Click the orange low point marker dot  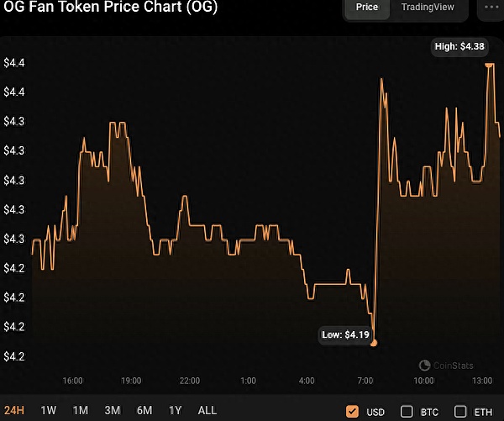pyautogui.click(x=373, y=342)
